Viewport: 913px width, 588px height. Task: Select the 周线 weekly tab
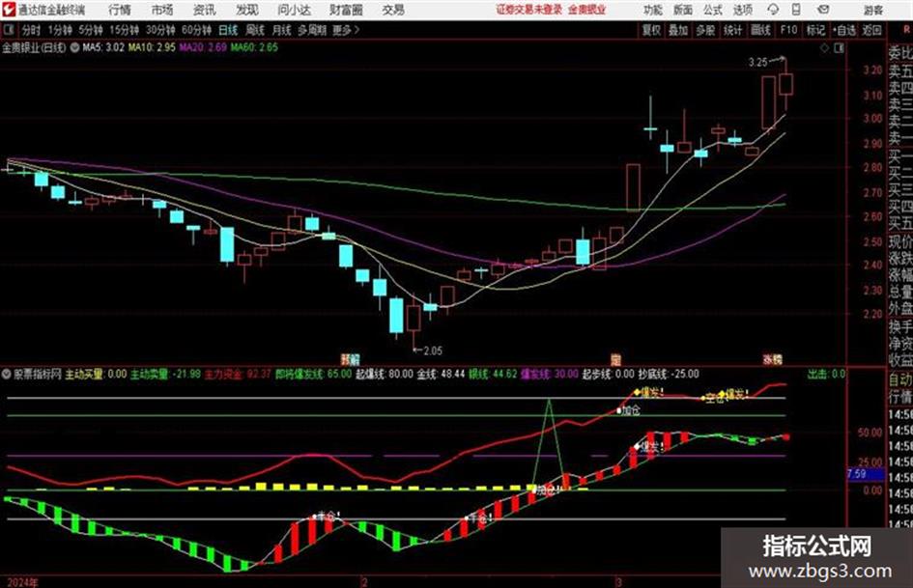pyautogui.click(x=255, y=30)
